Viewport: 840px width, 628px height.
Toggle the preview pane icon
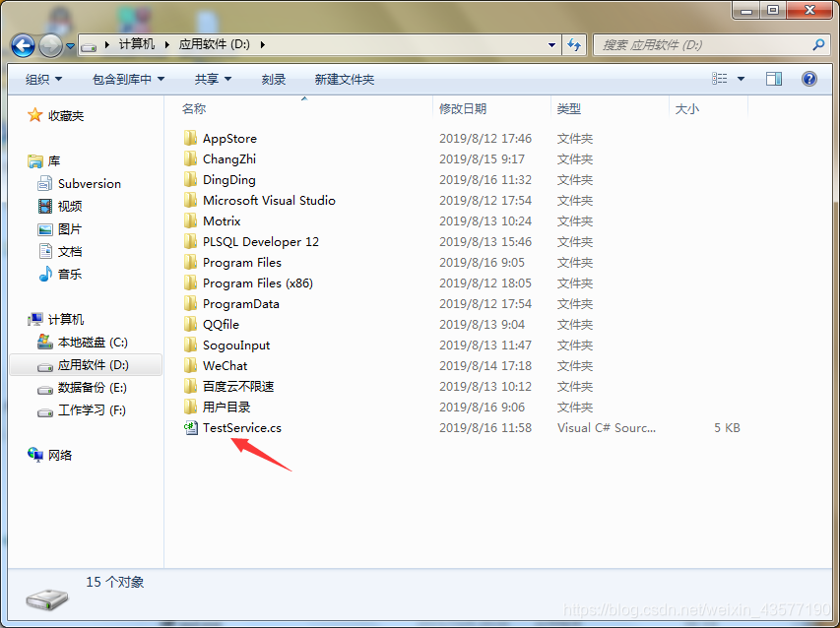point(774,79)
